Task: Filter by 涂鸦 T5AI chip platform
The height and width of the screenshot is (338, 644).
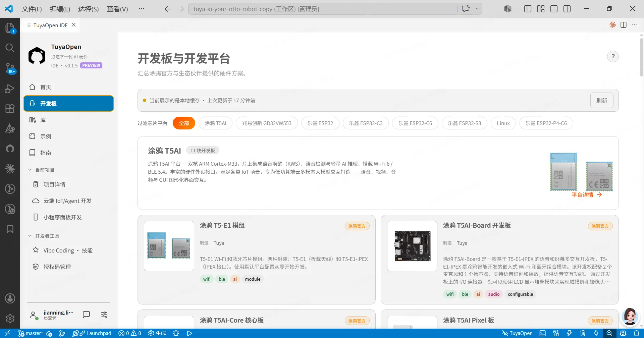Action: [x=215, y=123]
